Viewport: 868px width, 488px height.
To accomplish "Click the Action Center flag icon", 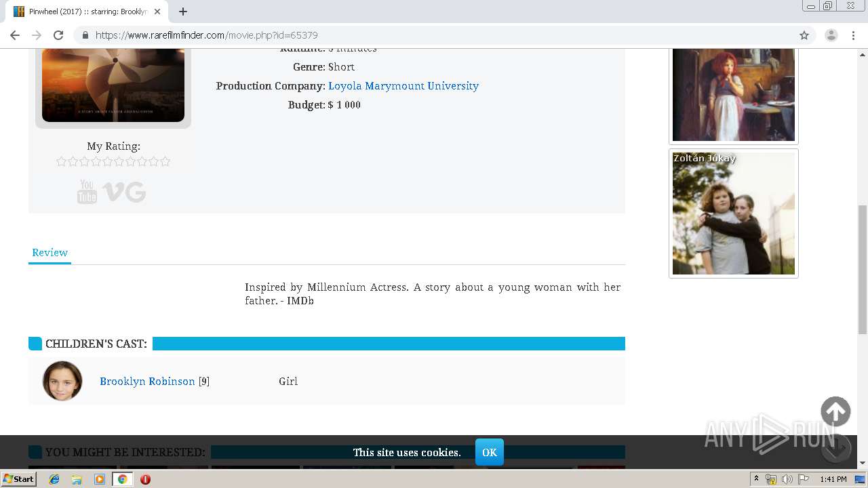I will (x=804, y=479).
